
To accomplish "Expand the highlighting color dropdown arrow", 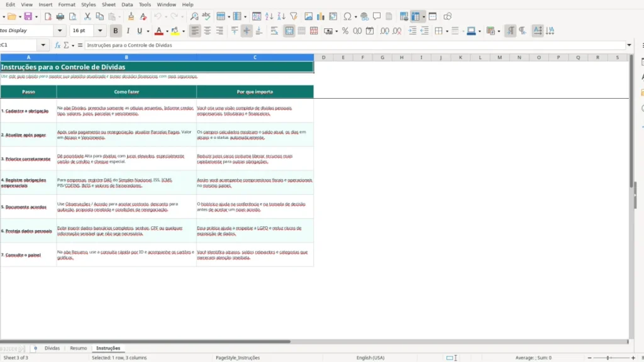I will tap(184, 31).
